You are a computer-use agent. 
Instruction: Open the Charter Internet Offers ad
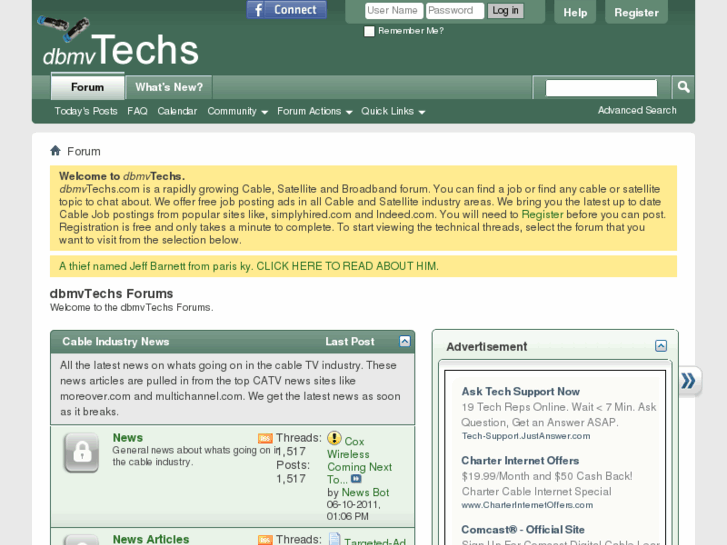click(520, 461)
